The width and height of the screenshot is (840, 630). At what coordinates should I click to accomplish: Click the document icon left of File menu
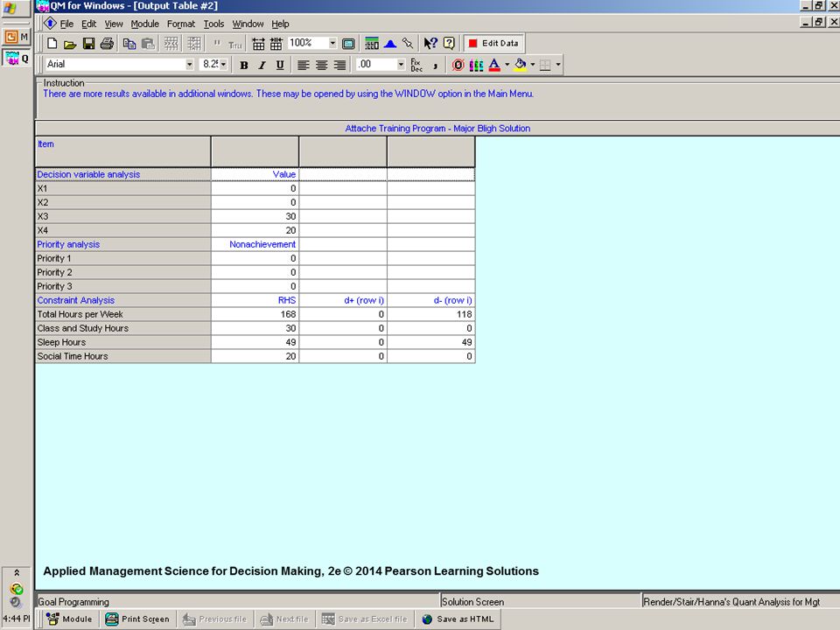[50, 24]
